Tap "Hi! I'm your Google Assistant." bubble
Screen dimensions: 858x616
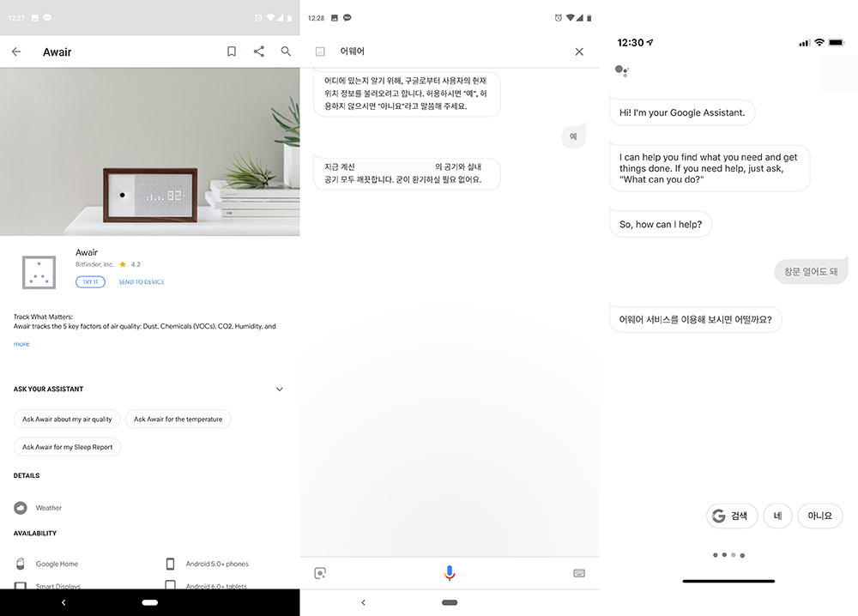[x=682, y=112]
